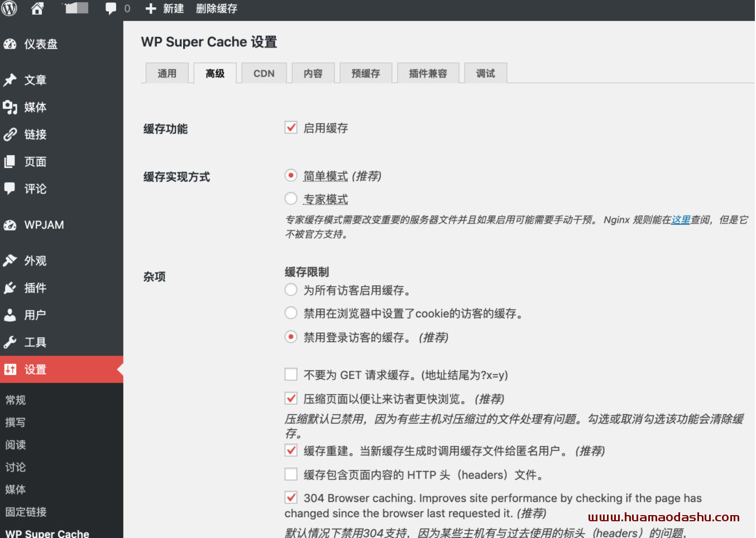This screenshot has height=538, width=756.
Task: Open the 内容 tab
Action: coord(313,73)
